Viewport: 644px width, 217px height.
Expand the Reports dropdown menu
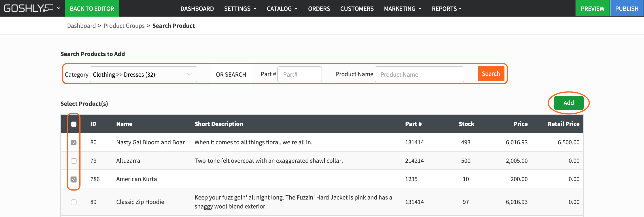tap(447, 9)
